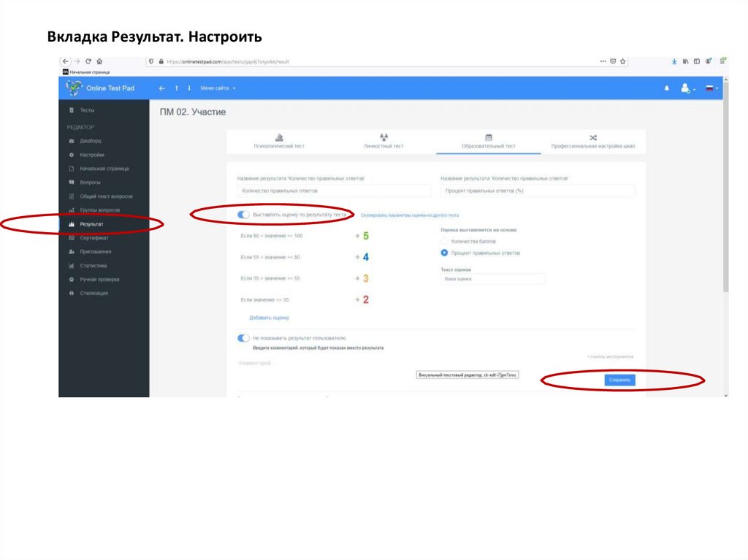Click the browser bookmark star icon
The height and width of the screenshot is (560, 748).
(623, 61)
